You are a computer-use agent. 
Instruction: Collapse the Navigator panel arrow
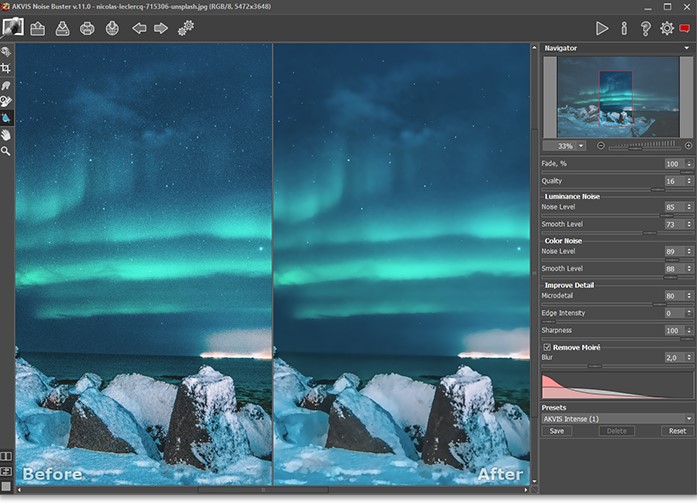pos(687,48)
